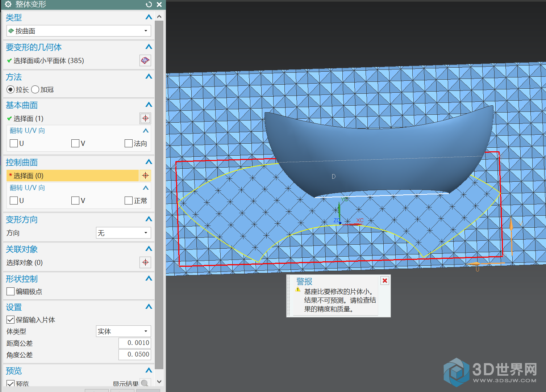This screenshot has width=546, height=392.
Task: Enable the 编辑极点 checkbox
Action: coord(11,291)
